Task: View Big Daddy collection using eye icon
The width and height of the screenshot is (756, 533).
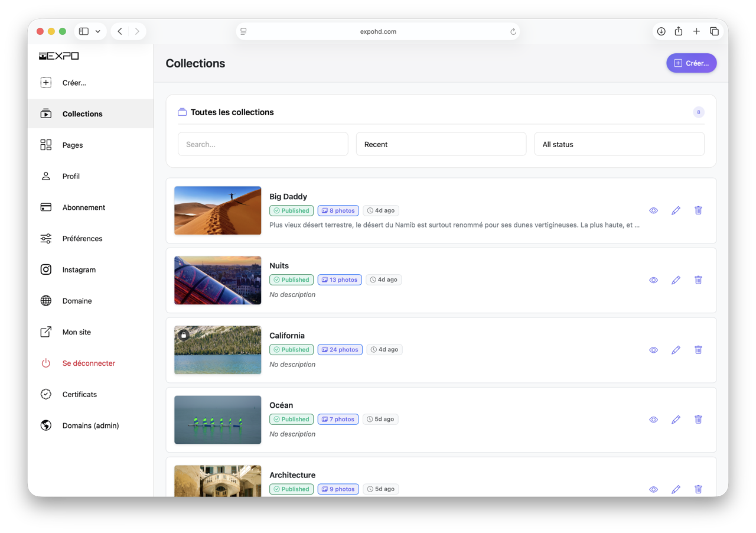Action: coord(653,210)
